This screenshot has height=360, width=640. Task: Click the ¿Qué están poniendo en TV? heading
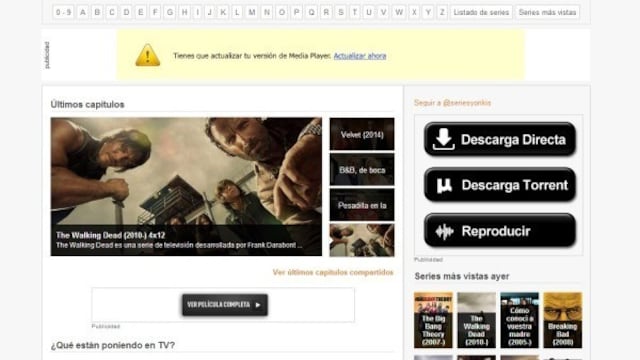pyautogui.click(x=113, y=345)
